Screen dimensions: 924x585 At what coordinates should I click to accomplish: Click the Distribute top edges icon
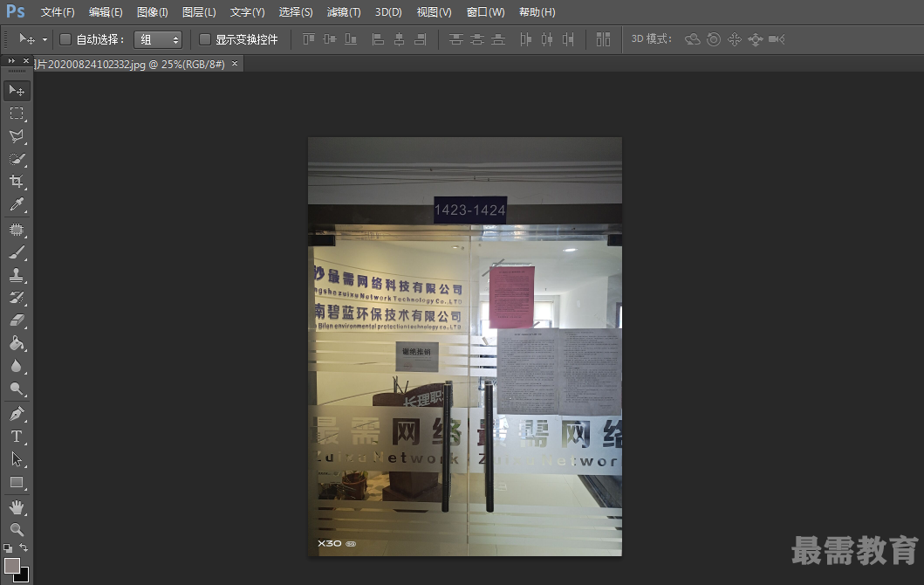(455, 39)
